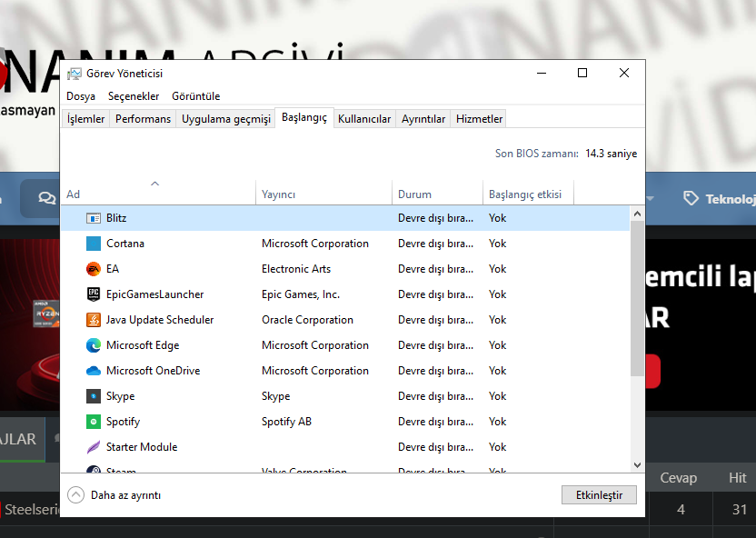Click the Java Update Scheduler icon
This screenshot has height=538, width=756.
[x=93, y=320]
